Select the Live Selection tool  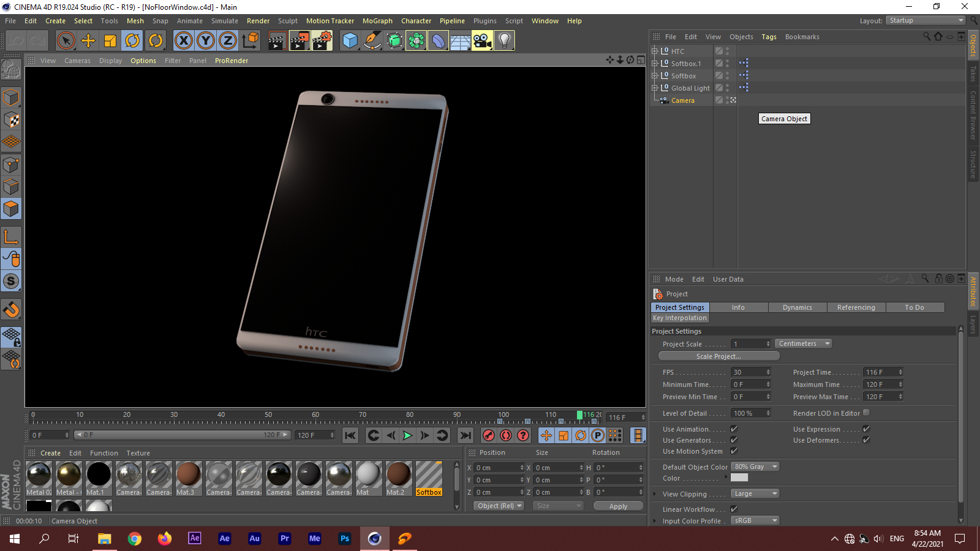point(66,41)
